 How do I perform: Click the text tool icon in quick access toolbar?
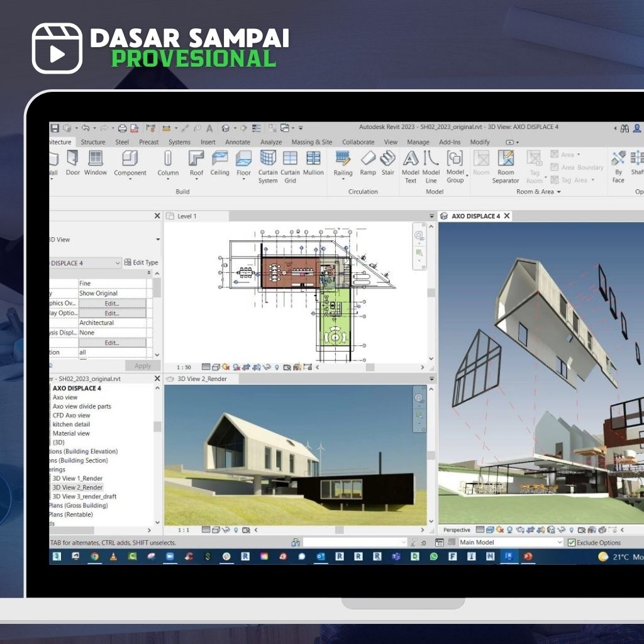209,128
